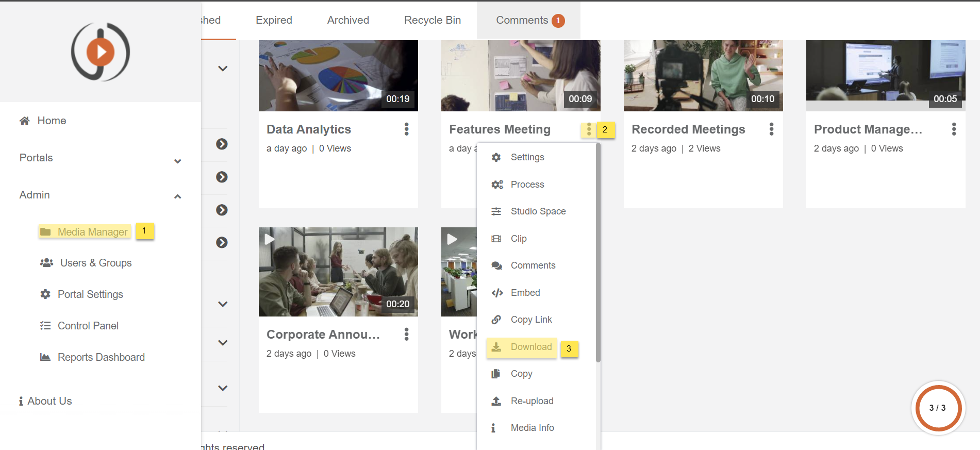The height and width of the screenshot is (450, 980).
Task: Click the Home icon in the sidebar
Action: [24, 121]
